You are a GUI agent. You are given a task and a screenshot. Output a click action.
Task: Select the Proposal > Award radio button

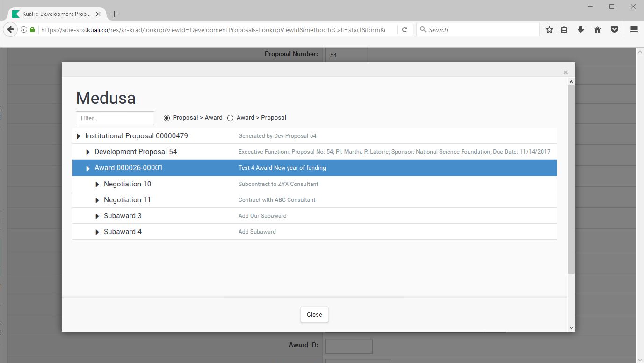click(166, 118)
